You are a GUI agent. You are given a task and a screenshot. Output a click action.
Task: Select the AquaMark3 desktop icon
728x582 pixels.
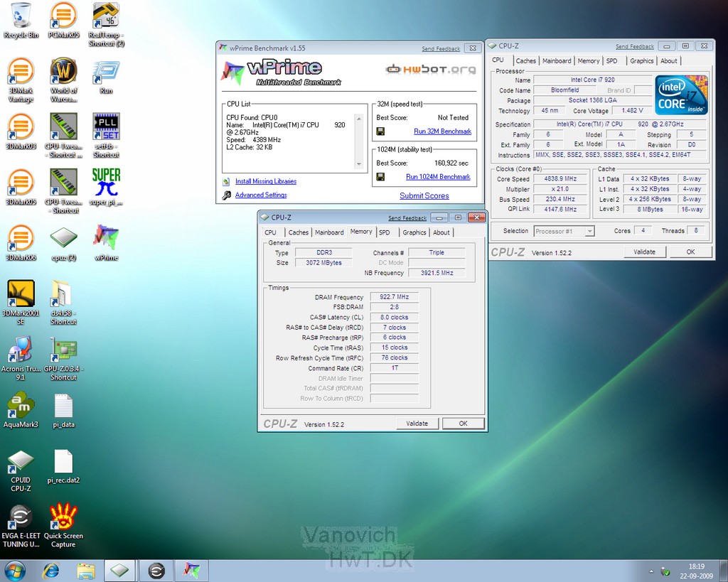coord(21,410)
